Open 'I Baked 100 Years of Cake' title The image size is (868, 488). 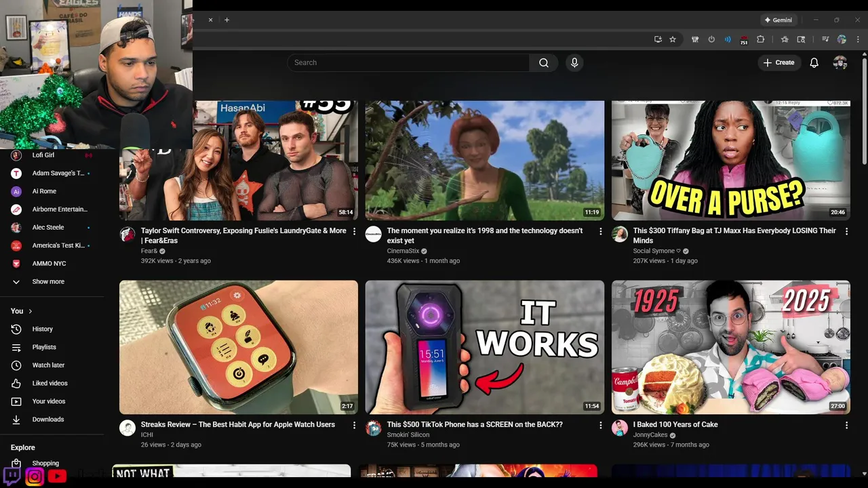[x=675, y=424]
